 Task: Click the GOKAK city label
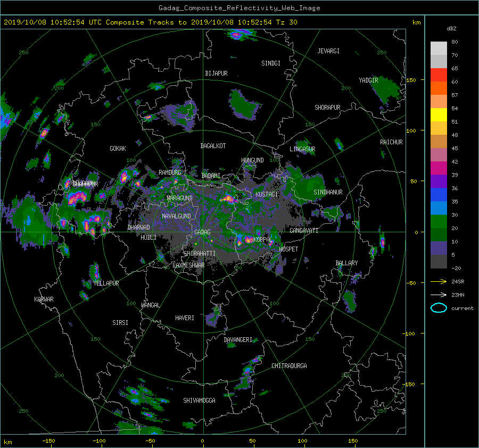(x=118, y=148)
